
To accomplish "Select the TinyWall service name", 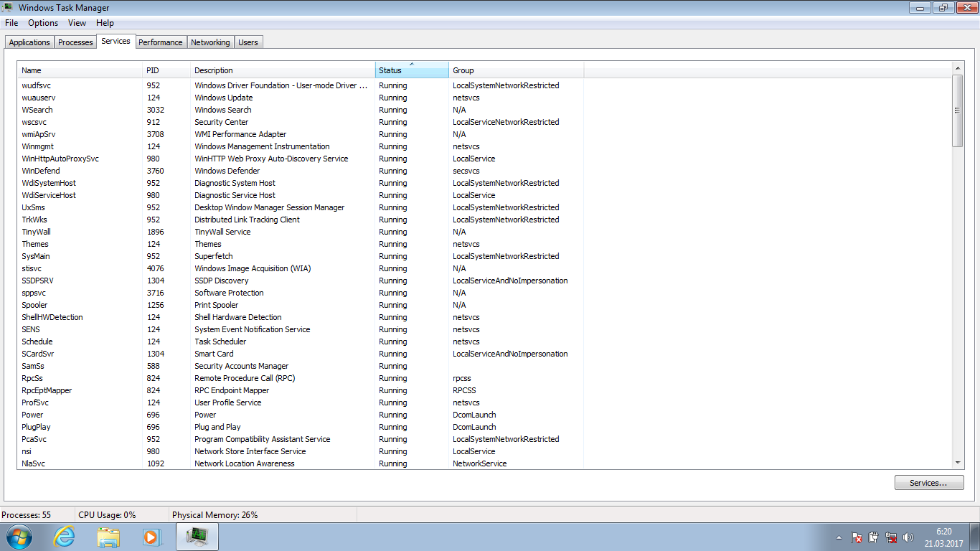I will click(x=37, y=232).
